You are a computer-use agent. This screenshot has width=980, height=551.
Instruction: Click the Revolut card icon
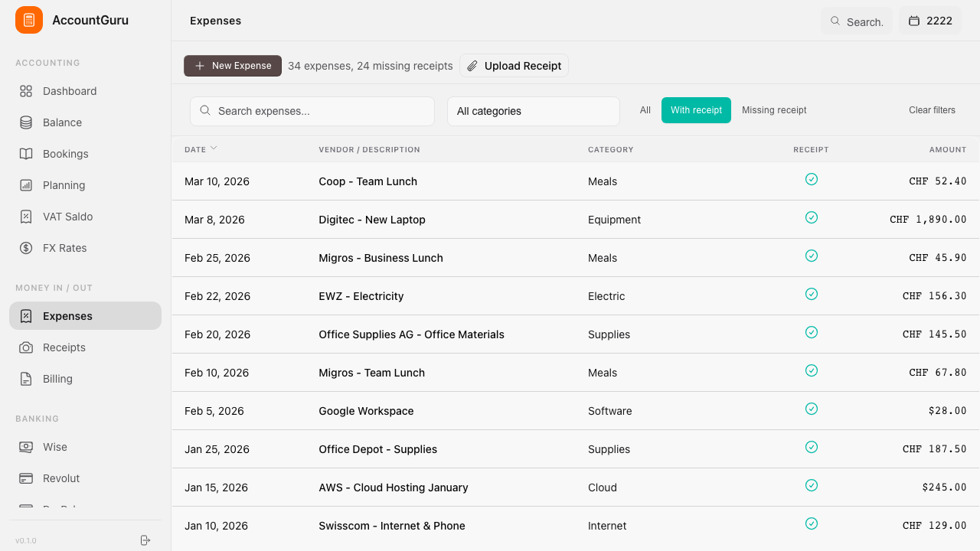[26, 478]
